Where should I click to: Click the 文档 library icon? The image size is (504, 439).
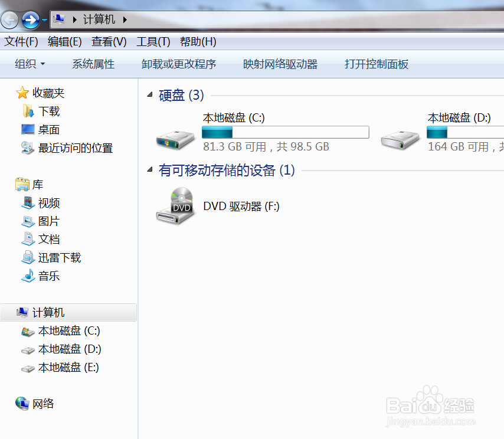point(28,239)
